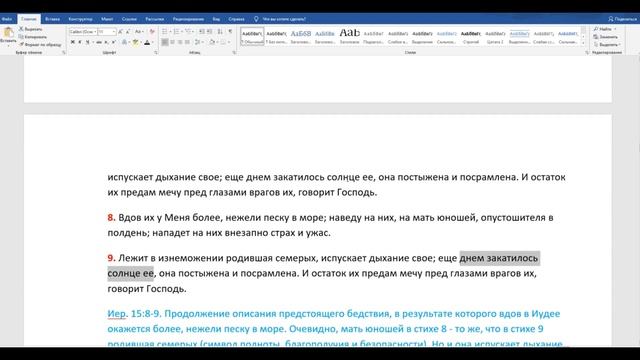Open the Выделить (Select) dropdown
The height and width of the screenshot is (360, 640).
tap(607, 44)
